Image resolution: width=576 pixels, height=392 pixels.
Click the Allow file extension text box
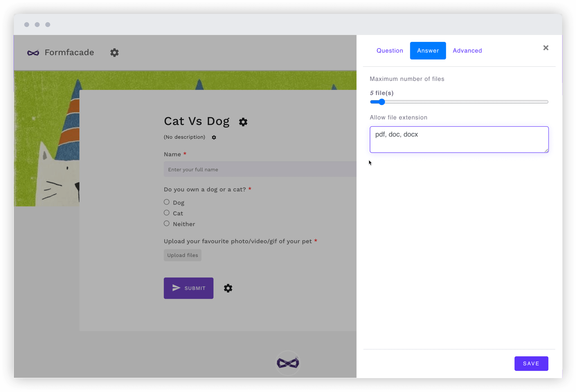point(459,140)
